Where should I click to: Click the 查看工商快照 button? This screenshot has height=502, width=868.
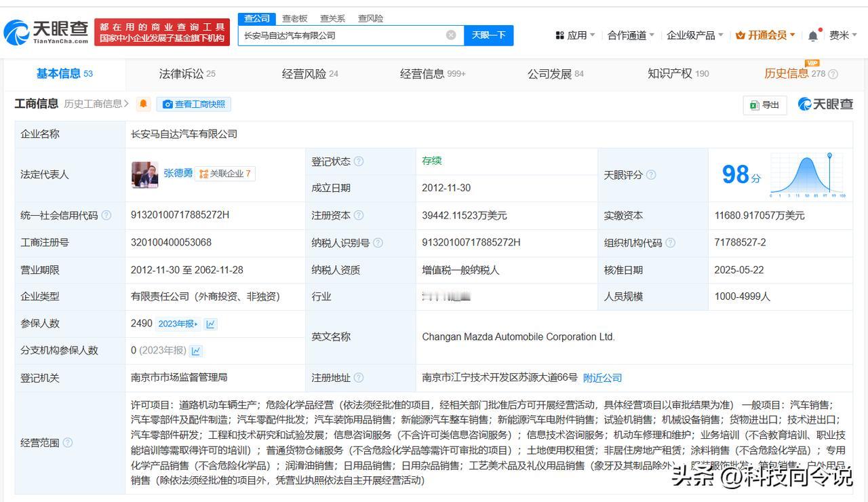(194, 104)
